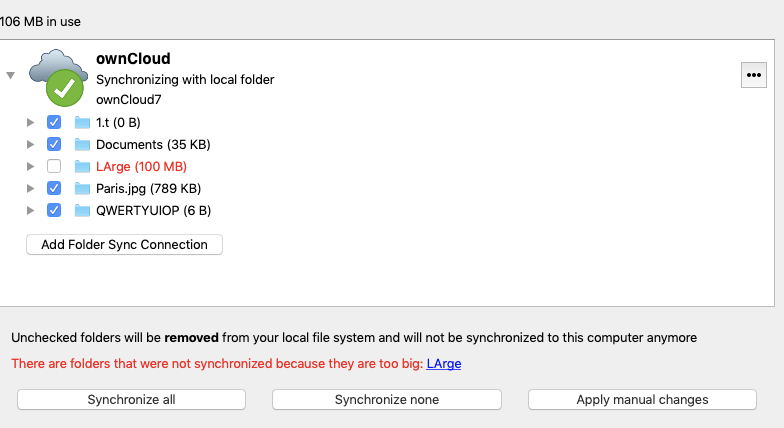This screenshot has width=784, height=428.
Task: Uncheck the QWERTYUIOP folder checkbox
Action: coord(54,210)
